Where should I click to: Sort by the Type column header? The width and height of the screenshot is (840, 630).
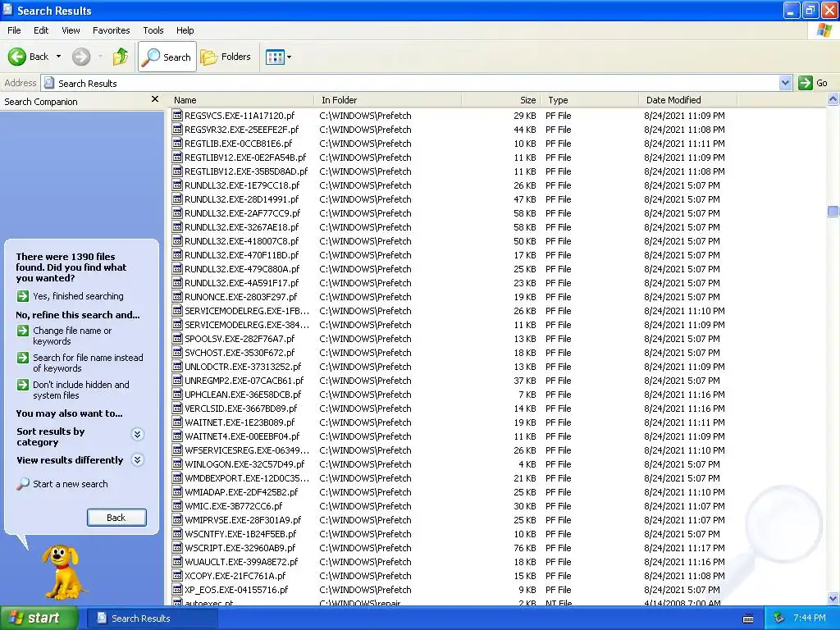coord(589,100)
